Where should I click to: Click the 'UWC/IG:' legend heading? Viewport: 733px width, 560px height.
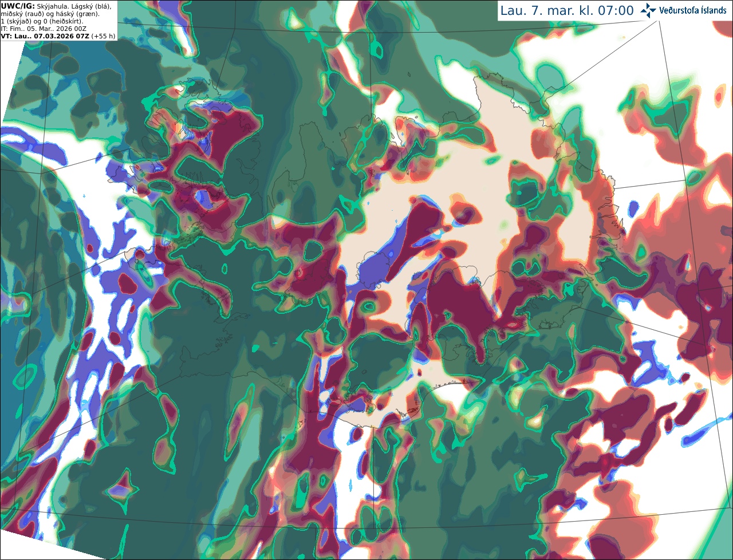pos(18,6)
